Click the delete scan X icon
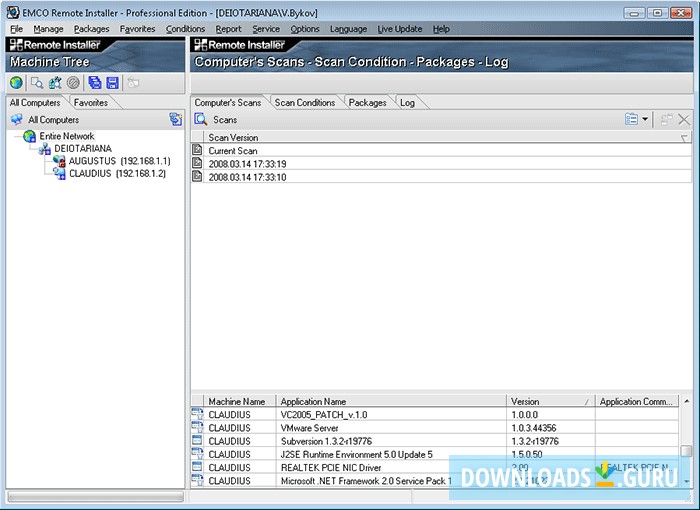The width and height of the screenshot is (700, 510). click(x=684, y=119)
